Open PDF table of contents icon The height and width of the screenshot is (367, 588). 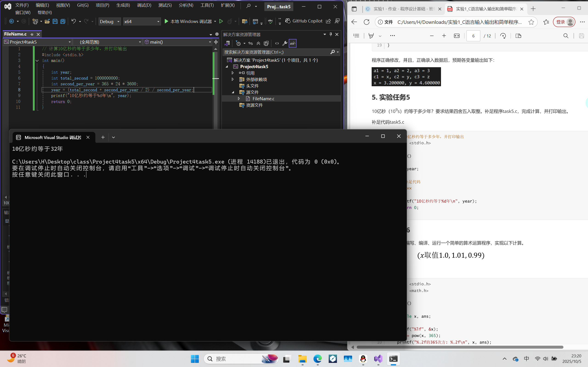click(x=356, y=36)
